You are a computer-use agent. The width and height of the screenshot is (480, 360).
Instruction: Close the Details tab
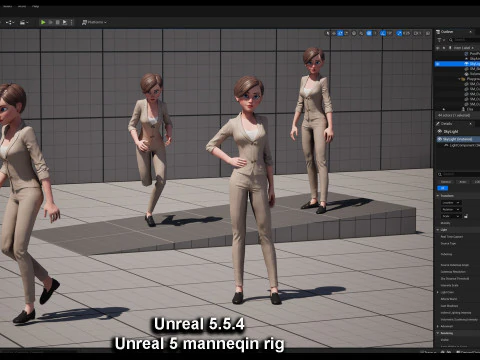(470, 124)
